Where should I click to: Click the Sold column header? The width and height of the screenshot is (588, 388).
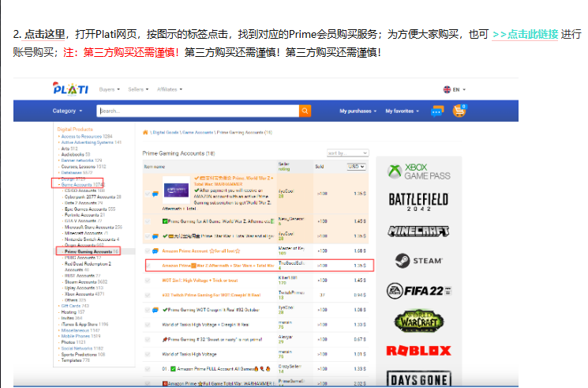tap(320, 167)
